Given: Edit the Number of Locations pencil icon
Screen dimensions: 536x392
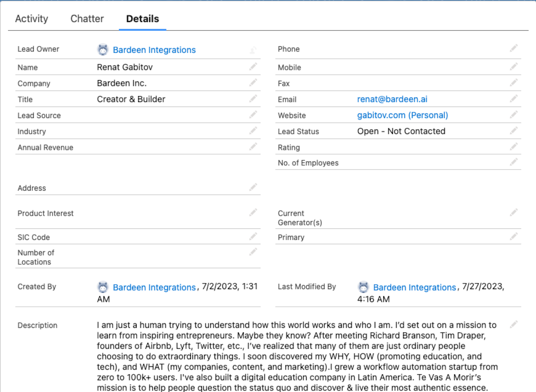Looking at the screenshot, I should 253,252.
